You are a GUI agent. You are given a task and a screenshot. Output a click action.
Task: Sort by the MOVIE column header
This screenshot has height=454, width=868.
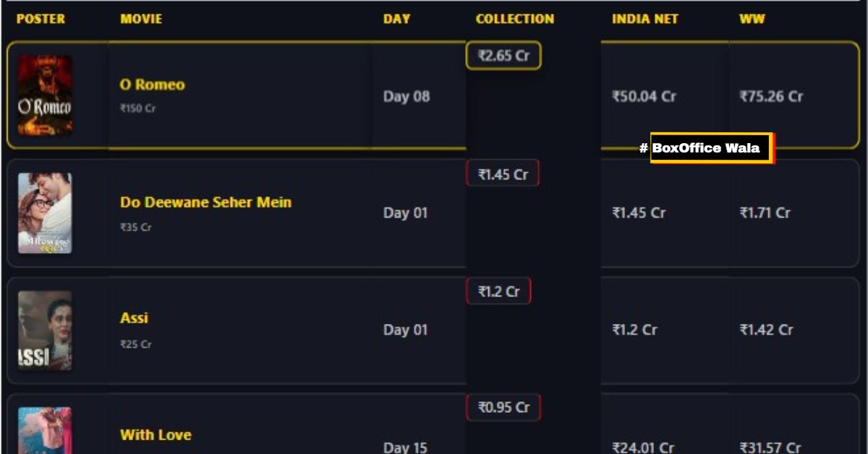141,19
